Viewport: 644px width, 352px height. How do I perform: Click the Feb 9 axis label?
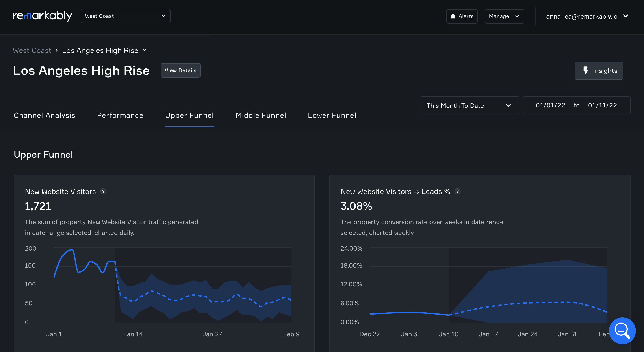click(291, 334)
